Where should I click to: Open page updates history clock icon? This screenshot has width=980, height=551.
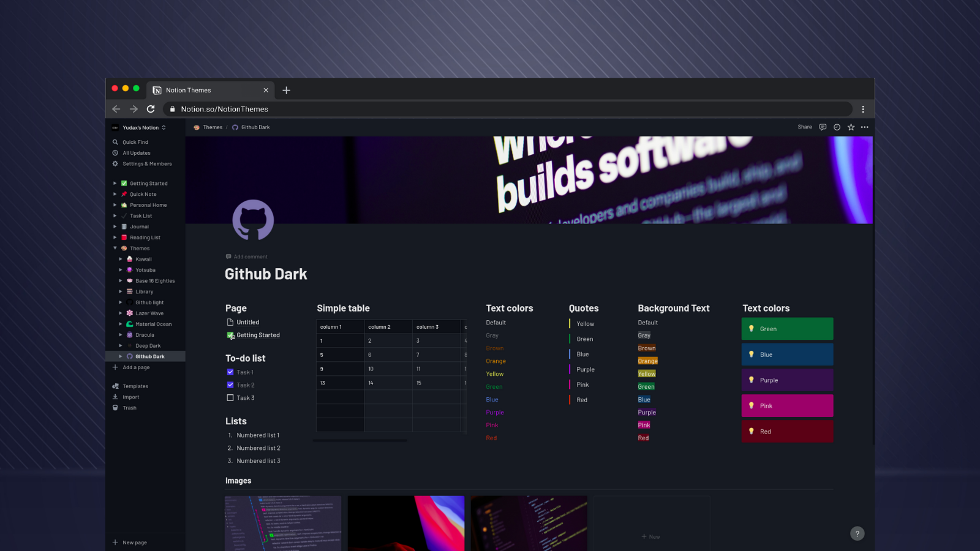click(837, 127)
